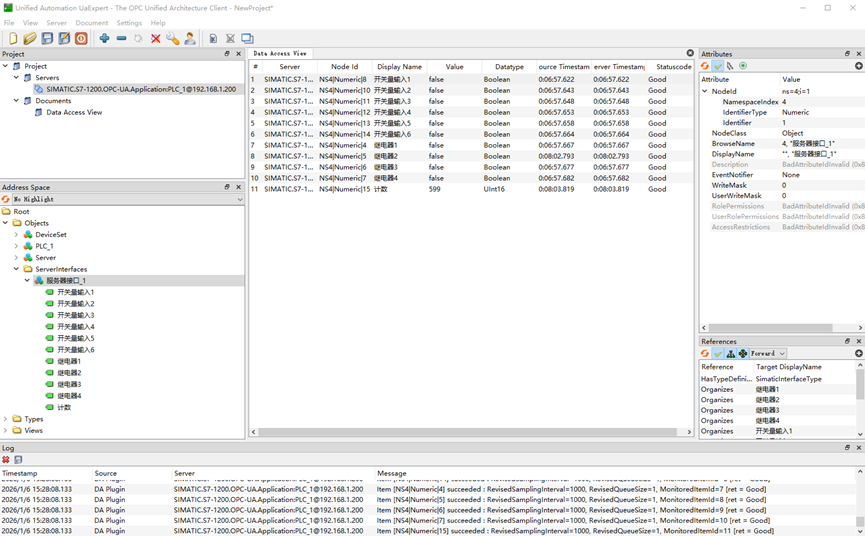The height and width of the screenshot is (536, 865).
Task: Add a server with blue plus icon
Action: (x=104, y=38)
